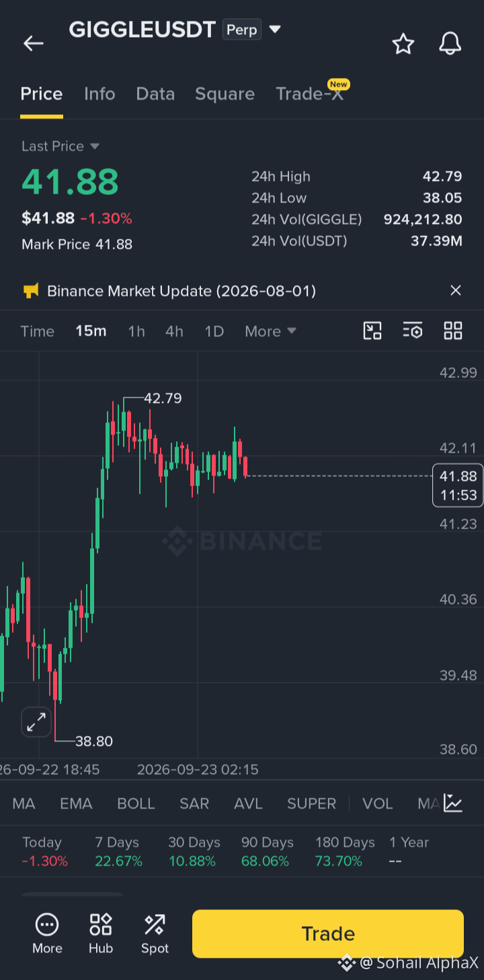Tap the back arrow icon
The width and height of the screenshot is (484, 980).
pyautogui.click(x=33, y=44)
